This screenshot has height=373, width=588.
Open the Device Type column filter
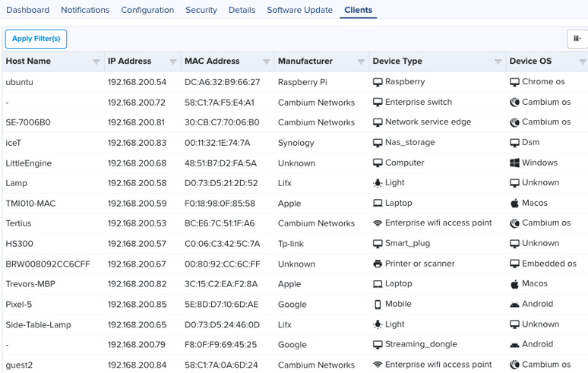tap(498, 62)
